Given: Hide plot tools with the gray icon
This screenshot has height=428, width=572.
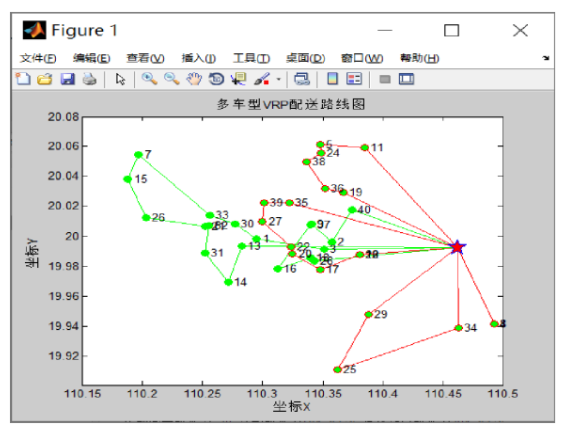Looking at the screenshot, I should click(385, 79).
